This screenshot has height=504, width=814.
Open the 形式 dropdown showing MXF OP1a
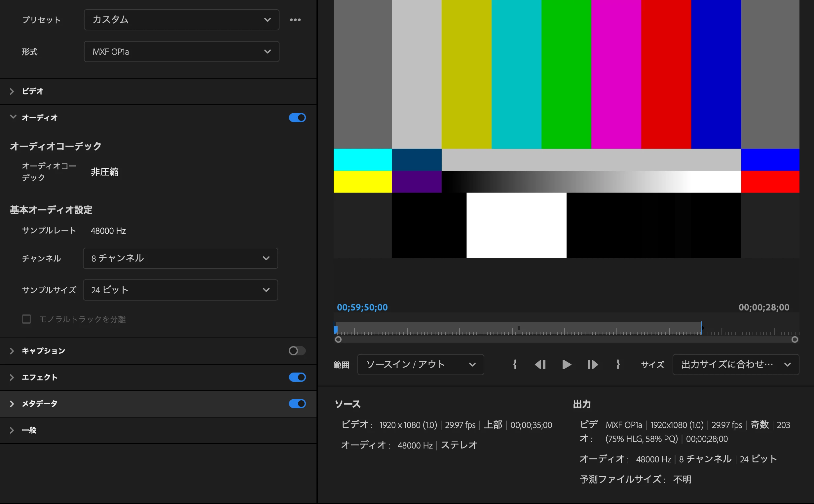coord(181,52)
